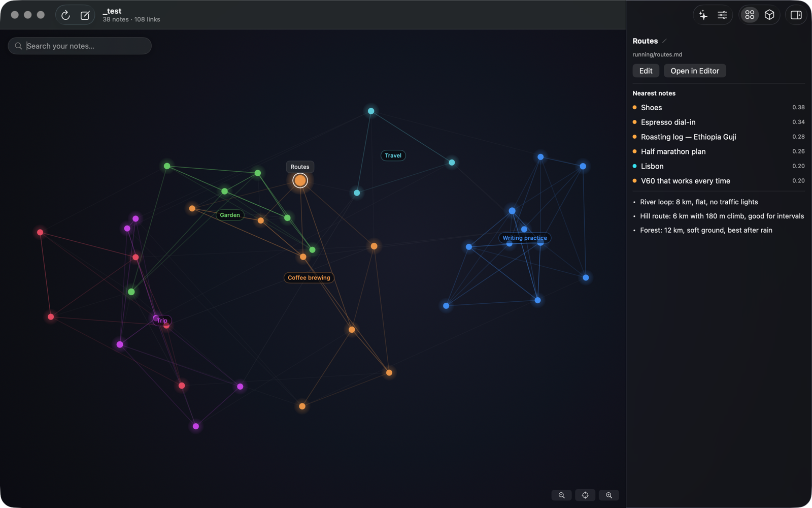
Task: Create a new note with compose icon
Action: (x=85, y=15)
